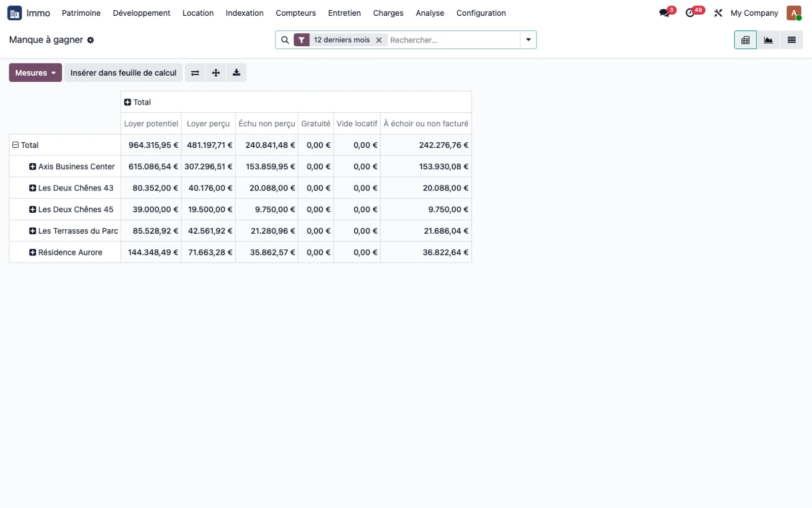Screen dimensions: 812x508
Task: Flip axis with the swap arrows icon
Action: click(x=195, y=73)
